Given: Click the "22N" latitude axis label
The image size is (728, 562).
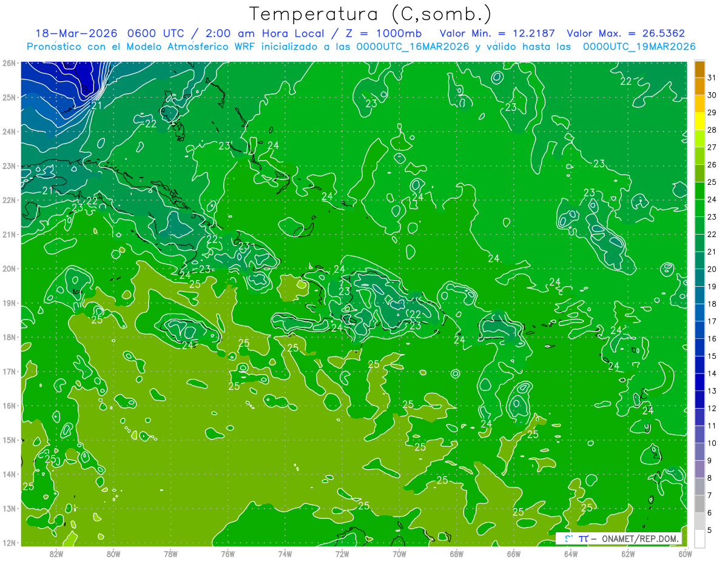Looking at the screenshot, I should pos(9,200).
